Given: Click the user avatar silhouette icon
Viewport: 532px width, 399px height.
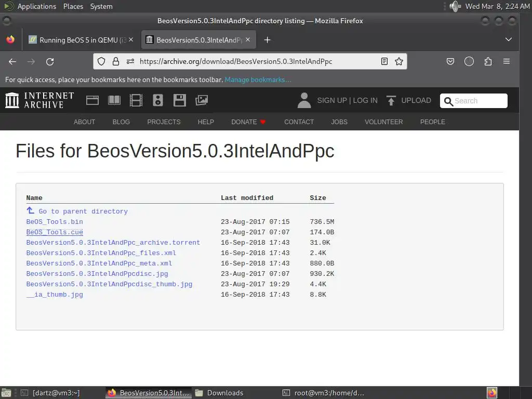Looking at the screenshot, I should [x=304, y=100].
